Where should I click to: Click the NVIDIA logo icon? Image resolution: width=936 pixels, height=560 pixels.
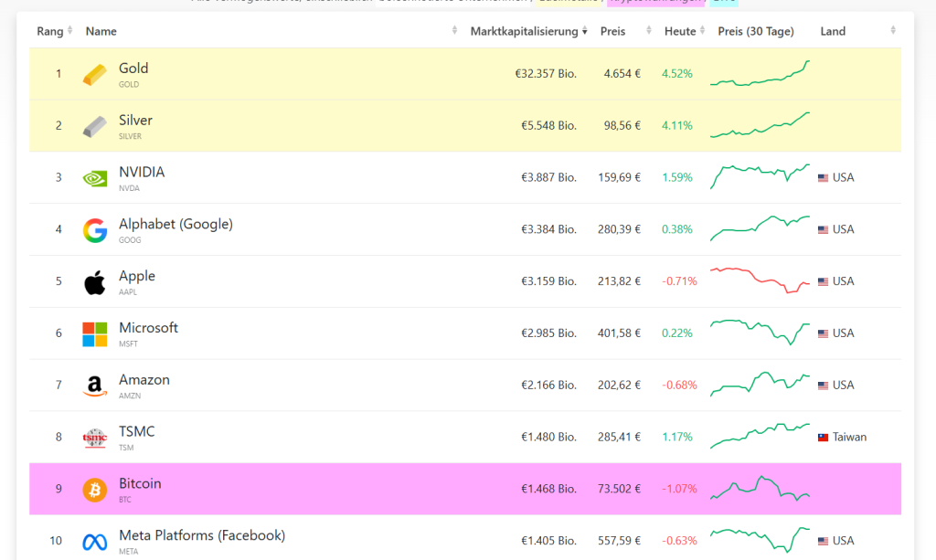(x=95, y=178)
